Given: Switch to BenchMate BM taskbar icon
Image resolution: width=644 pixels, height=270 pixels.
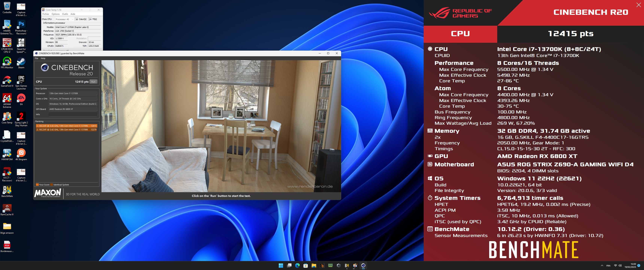Looking at the screenshot, I should pos(347,265).
